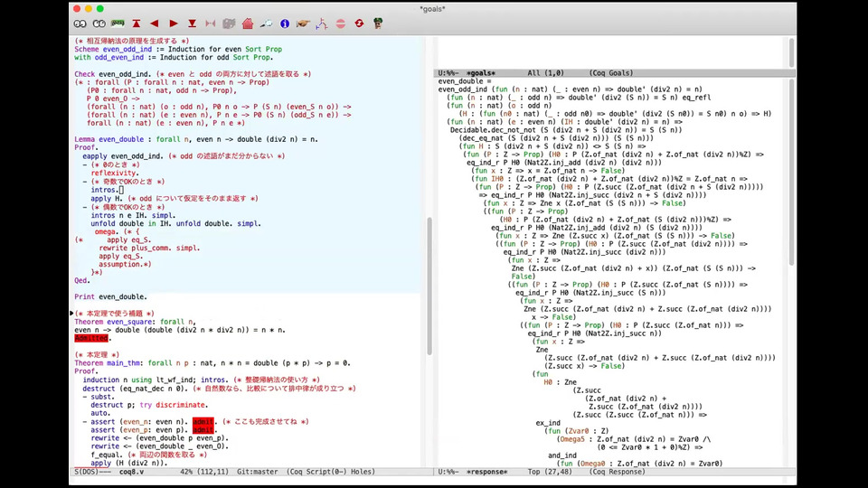Restart scripting with the red circular arrows icon

coord(359,23)
